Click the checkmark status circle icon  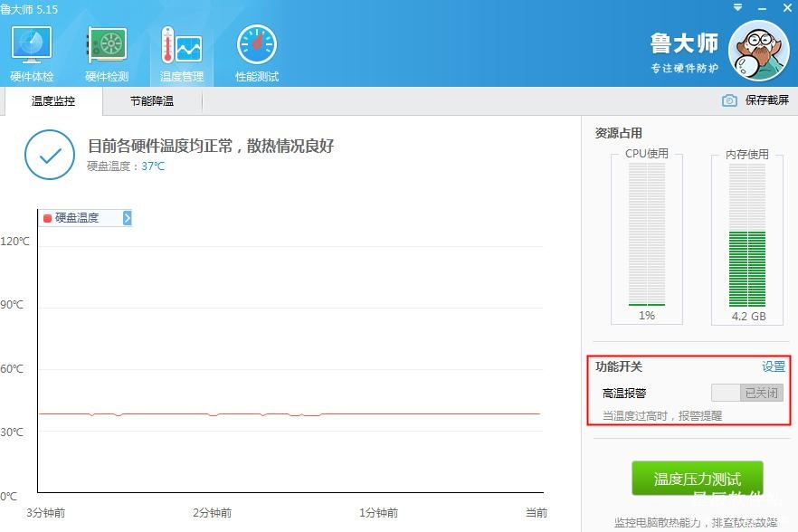[x=50, y=155]
